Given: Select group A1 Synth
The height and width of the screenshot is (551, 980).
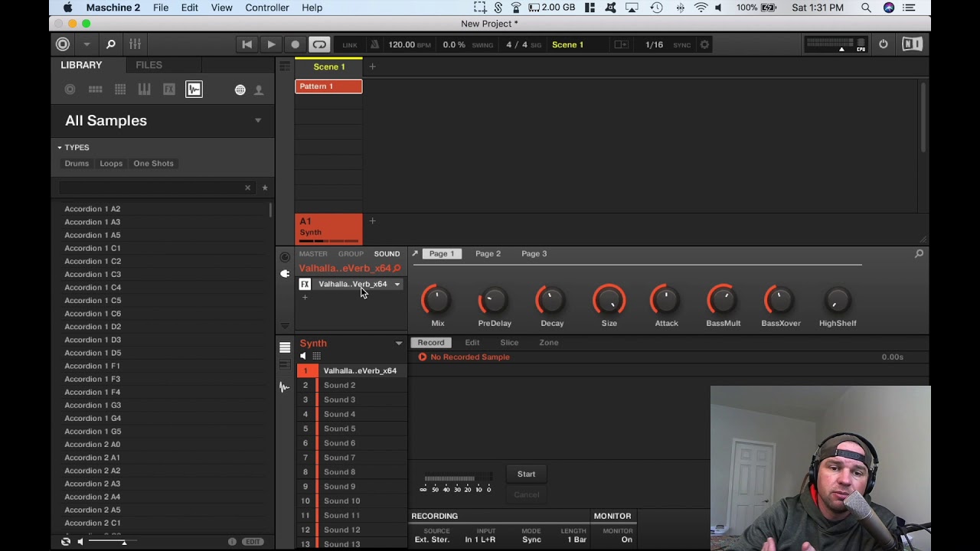Looking at the screenshot, I should click(328, 229).
